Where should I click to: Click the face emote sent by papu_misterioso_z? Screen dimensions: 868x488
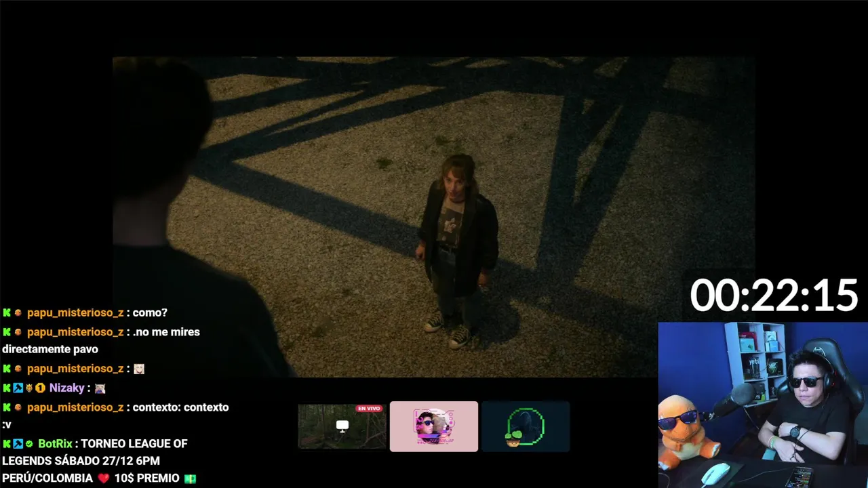pos(139,369)
